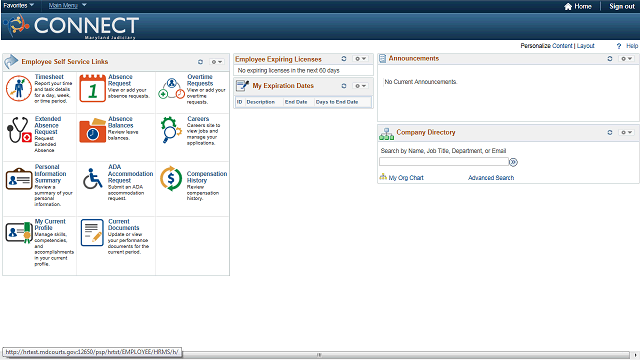Screen dimensions: 640x360
Task: Refresh the Employee Self Service Links pagelet
Action: [200, 62]
